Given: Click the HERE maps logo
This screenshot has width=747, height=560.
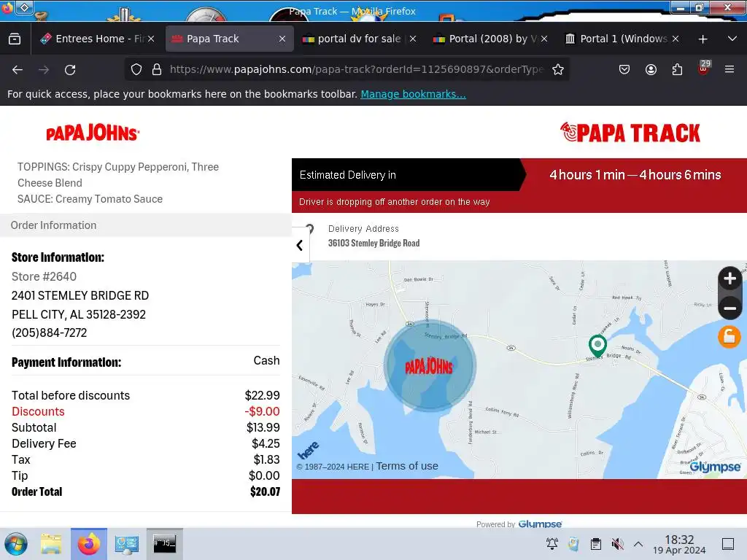Looking at the screenshot, I should click(x=309, y=450).
